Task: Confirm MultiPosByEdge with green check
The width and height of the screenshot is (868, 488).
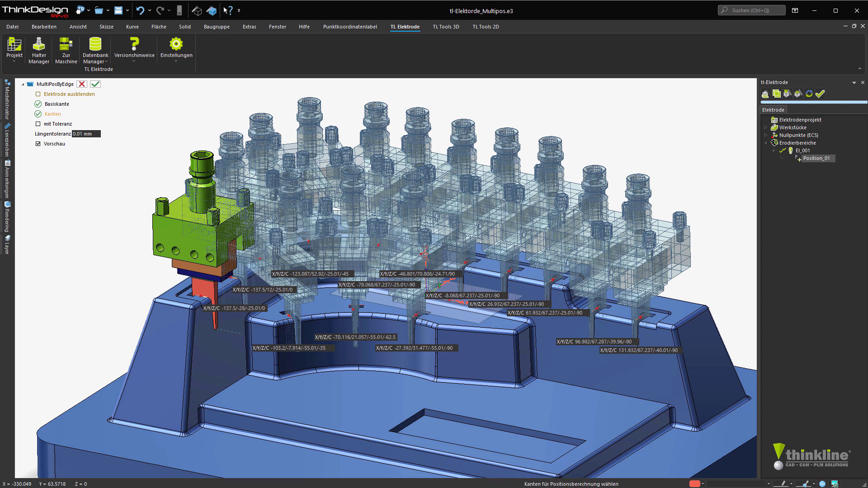Action: coord(95,84)
